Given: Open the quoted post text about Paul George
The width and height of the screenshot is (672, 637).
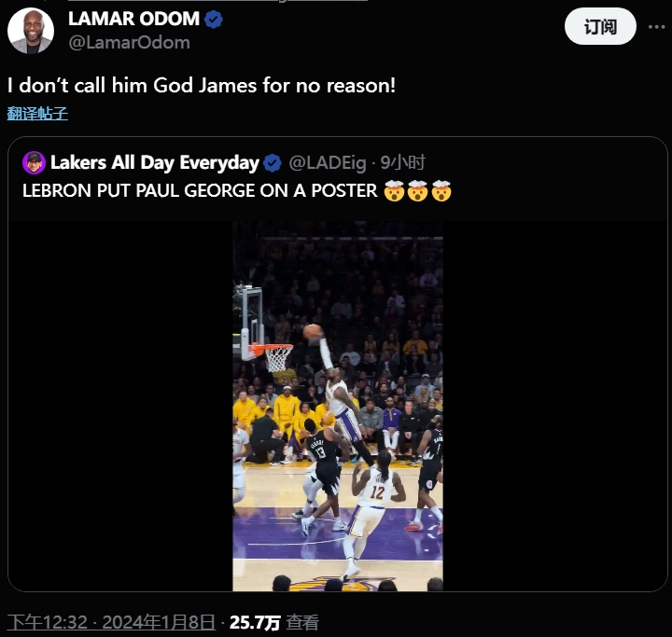Looking at the screenshot, I should coord(200,190).
